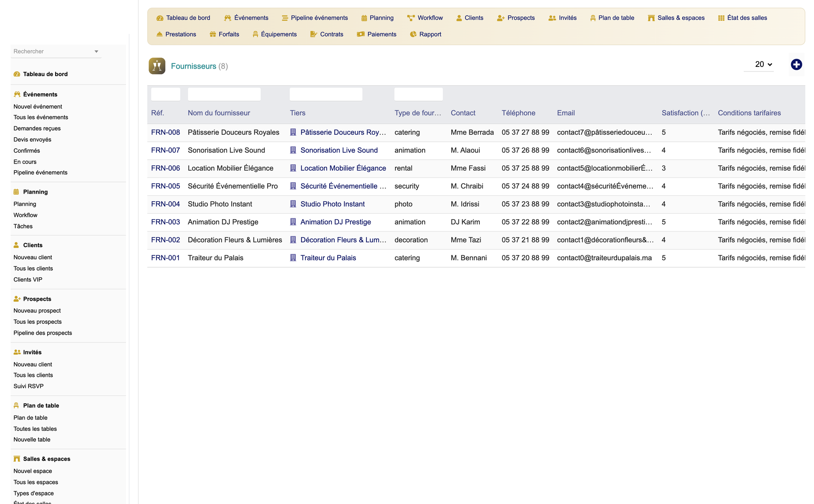Screen dimensions: 814x504
Task: Open the Contrats tab in top menu
Action: tap(327, 34)
